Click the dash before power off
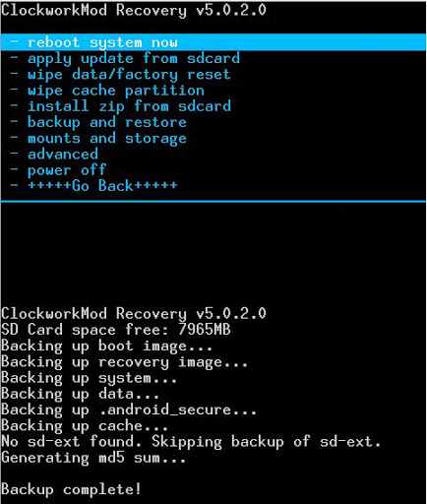 pyautogui.click(x=14, y=169)
